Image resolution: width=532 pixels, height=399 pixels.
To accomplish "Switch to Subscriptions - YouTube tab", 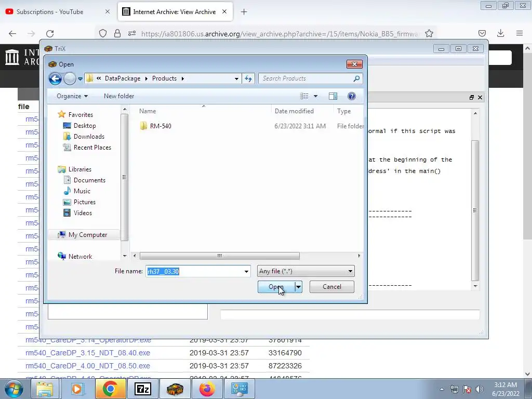I will [49, 12].
